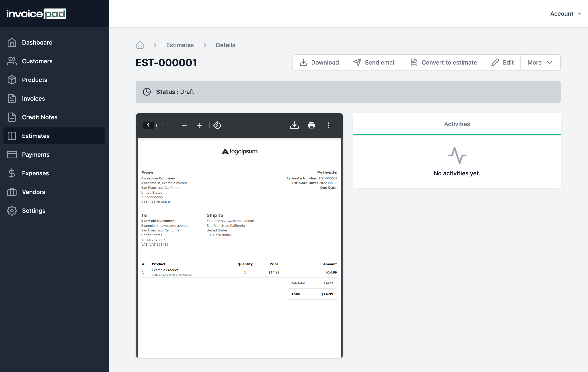
Task: Click the Credit Notes file icon
Action: (12, 117)
